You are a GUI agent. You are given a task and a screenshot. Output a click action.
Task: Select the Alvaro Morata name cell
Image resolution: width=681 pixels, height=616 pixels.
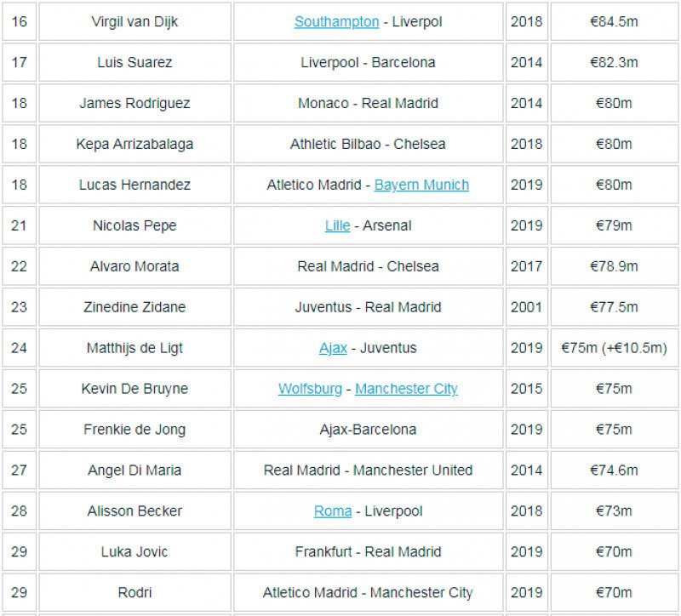tap(134, 266)
